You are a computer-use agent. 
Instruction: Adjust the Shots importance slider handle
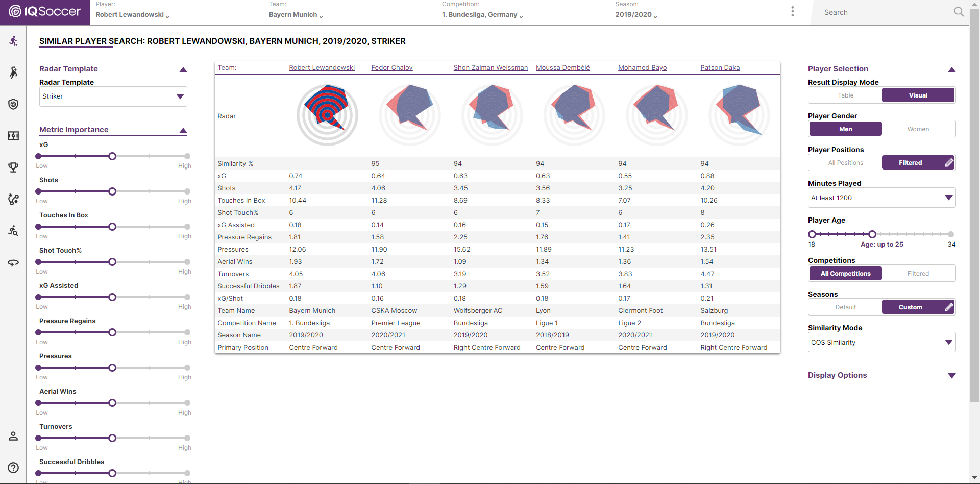click(112, 191)
